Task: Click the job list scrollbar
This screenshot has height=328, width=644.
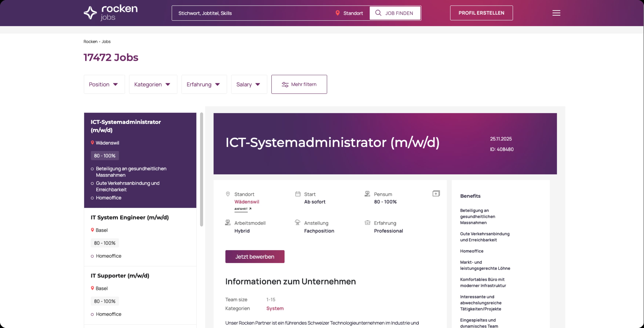Action: tap(201, 169)
